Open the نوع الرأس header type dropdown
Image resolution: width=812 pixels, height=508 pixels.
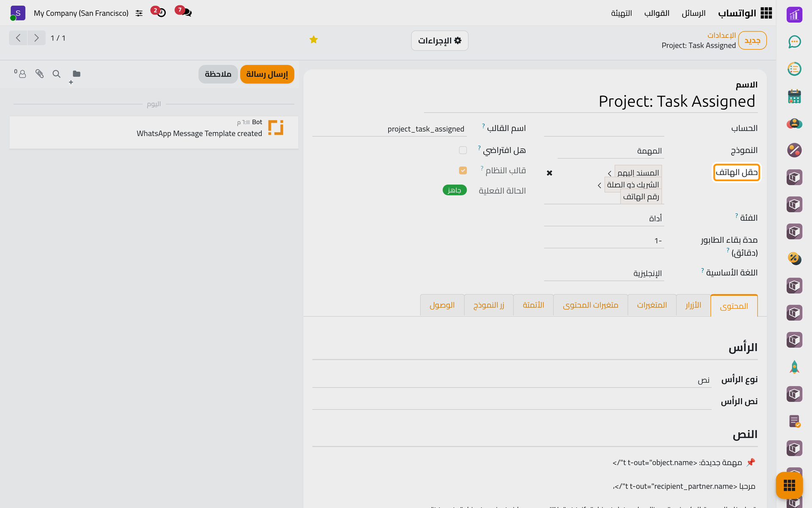click(x=512, y=380)
